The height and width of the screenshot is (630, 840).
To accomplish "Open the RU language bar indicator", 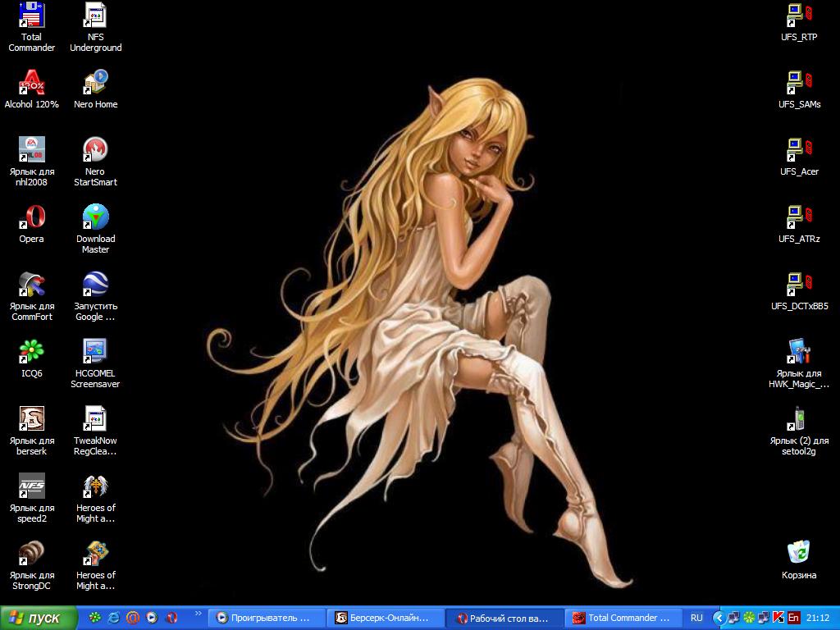I will pyautogui.click(x=696, y=618).
